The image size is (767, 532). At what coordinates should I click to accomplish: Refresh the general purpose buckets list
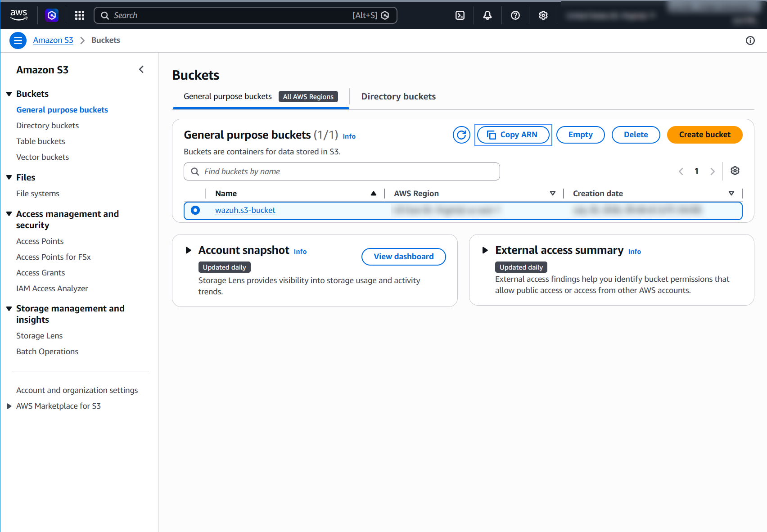[461, 135]
